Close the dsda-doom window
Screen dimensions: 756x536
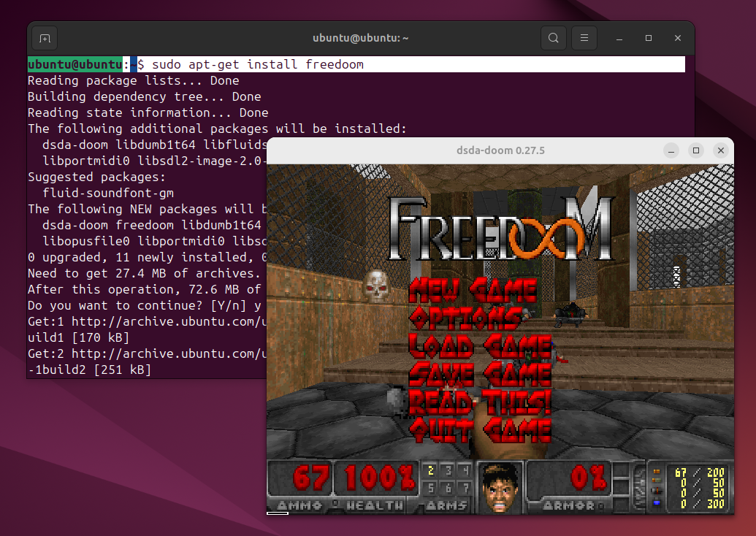721,151
